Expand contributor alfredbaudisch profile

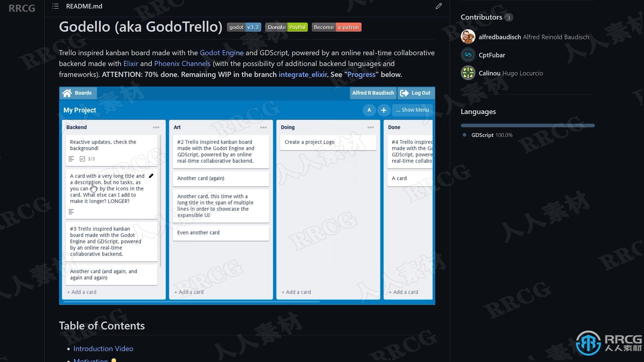pyautogui.click(x=499, y=37)
